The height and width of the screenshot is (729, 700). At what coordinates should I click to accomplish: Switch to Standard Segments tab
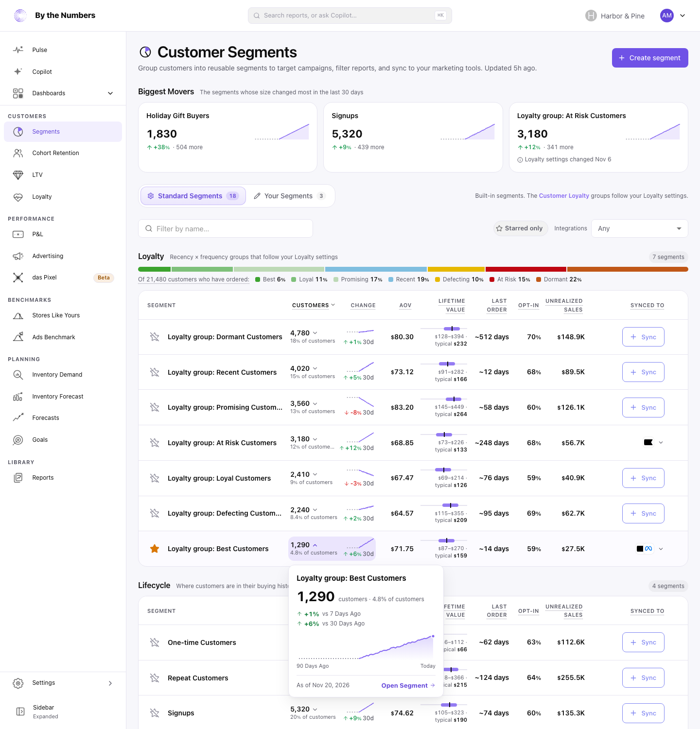tap(193, 196)
